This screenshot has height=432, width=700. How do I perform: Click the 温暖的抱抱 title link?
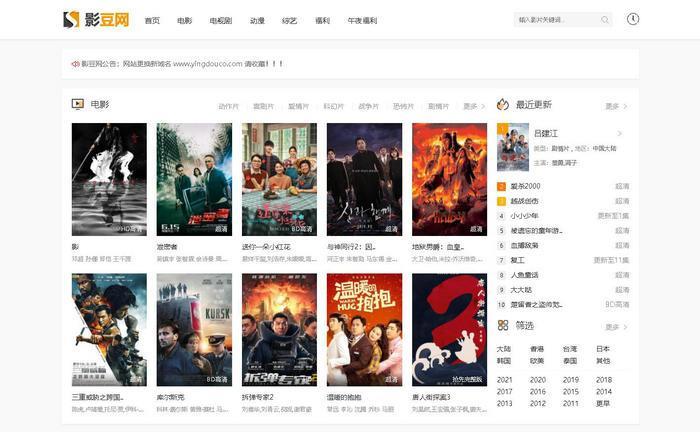344,397
